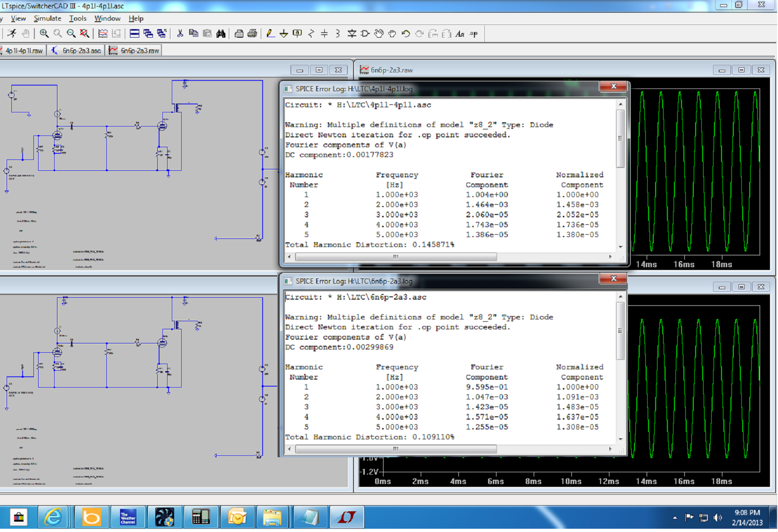Click "DC component:0.00177823" line
The width and height of the screenshot is (778, 532).
pos(339,155)
